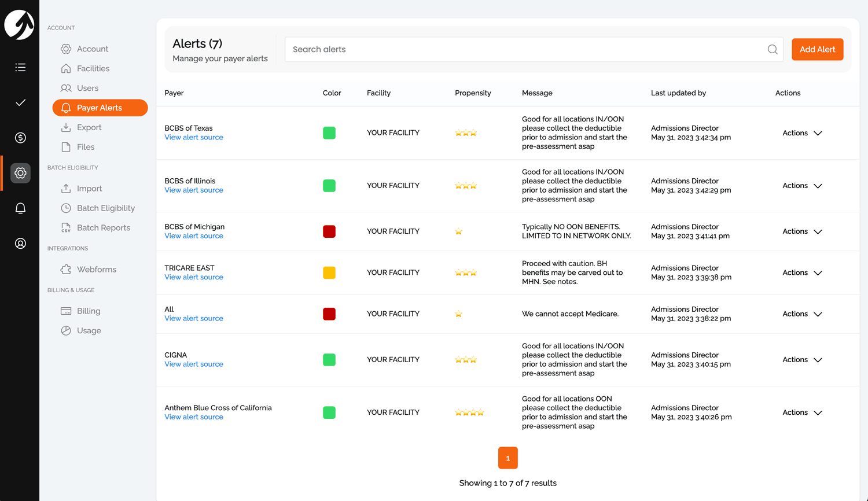Viewport: 868px width, 501px height.
Task: Click the checkmark icon in dark rail
Action: (x=20, y=102)
